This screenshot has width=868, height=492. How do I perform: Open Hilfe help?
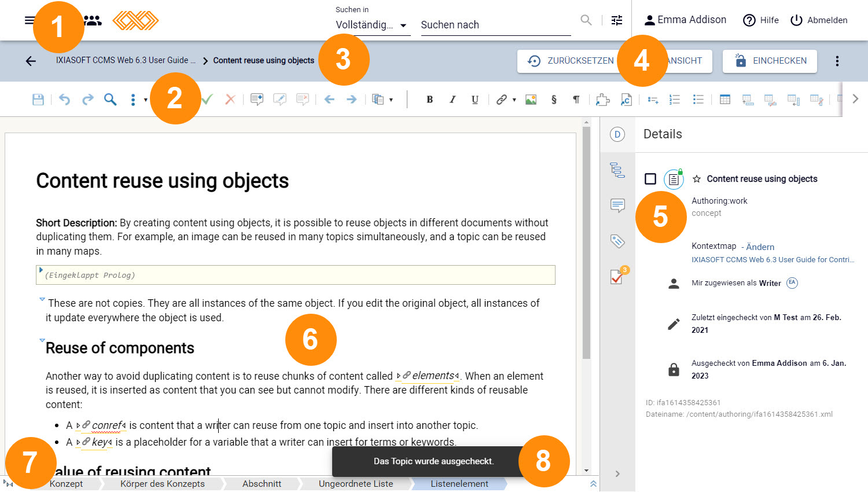point(761,20)
